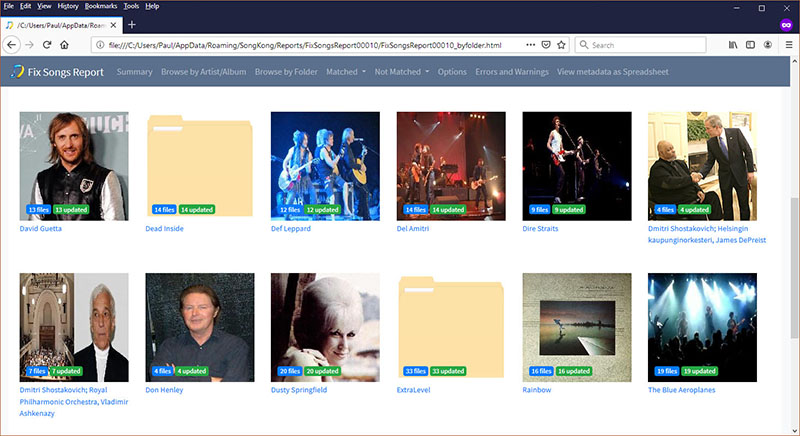Toggle the sidebar view icon
The height and width of the screenshot is (436, 800).
(x=751, y=45)
